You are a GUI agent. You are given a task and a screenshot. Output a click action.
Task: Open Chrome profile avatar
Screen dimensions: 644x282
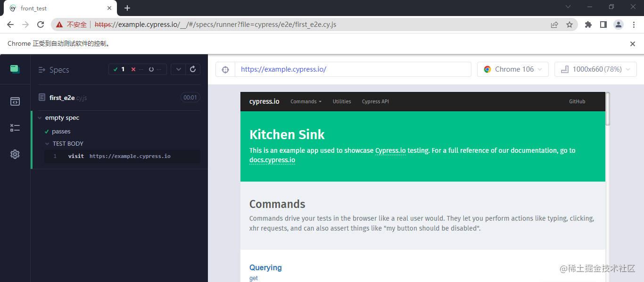coord(619,25)
